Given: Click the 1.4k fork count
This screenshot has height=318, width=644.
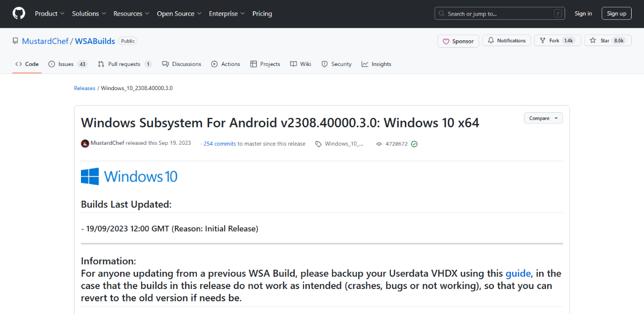Looking at the screenshot, I should 568,41.
